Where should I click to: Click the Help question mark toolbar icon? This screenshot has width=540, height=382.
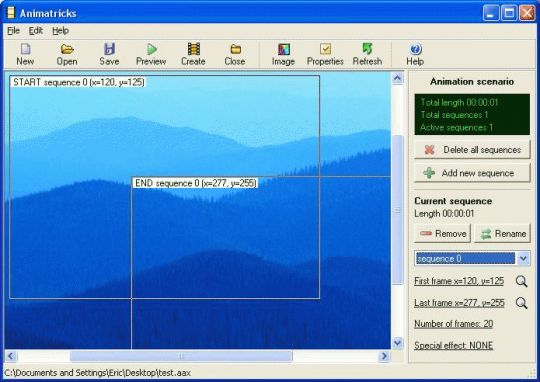(x=415, y=49)
